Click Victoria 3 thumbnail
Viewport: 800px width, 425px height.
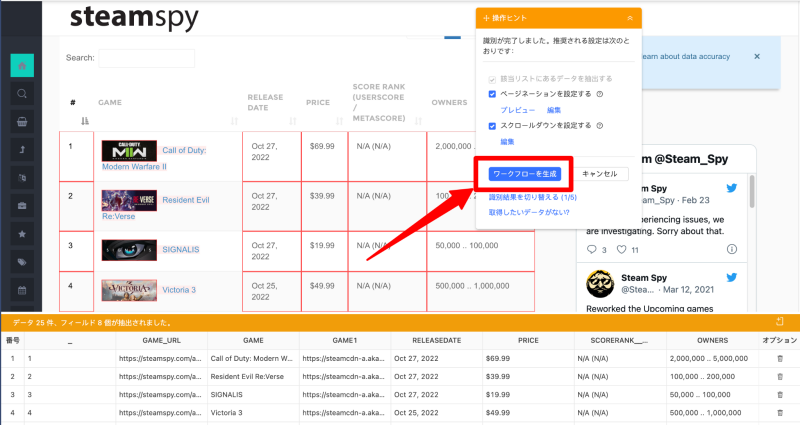pyautogui.click(x=129, y=290)
